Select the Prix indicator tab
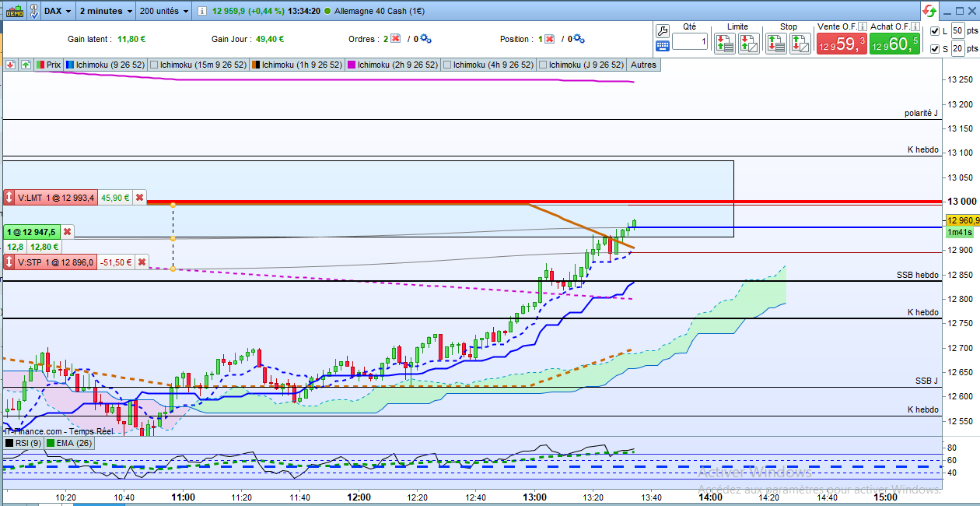 [x=48, y=65]
